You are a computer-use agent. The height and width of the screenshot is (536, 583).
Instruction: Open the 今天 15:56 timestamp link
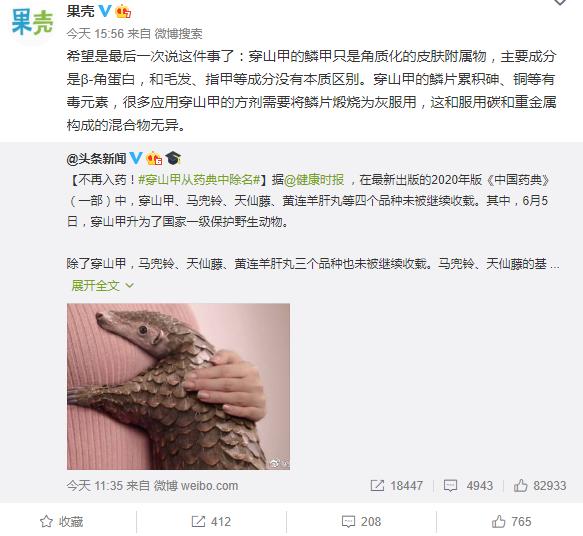pyautogui.click(x=95, y=34)
